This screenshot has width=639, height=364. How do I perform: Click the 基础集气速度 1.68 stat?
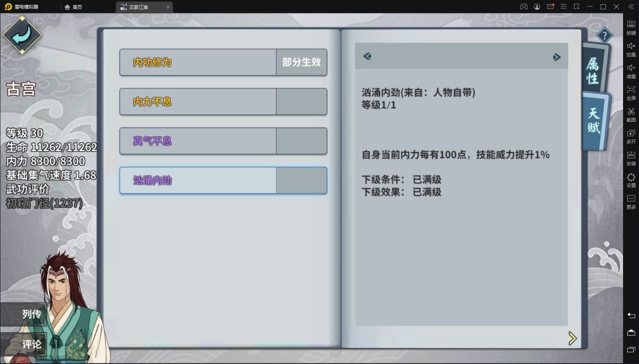pyautogui.click(x=51, y=175)
